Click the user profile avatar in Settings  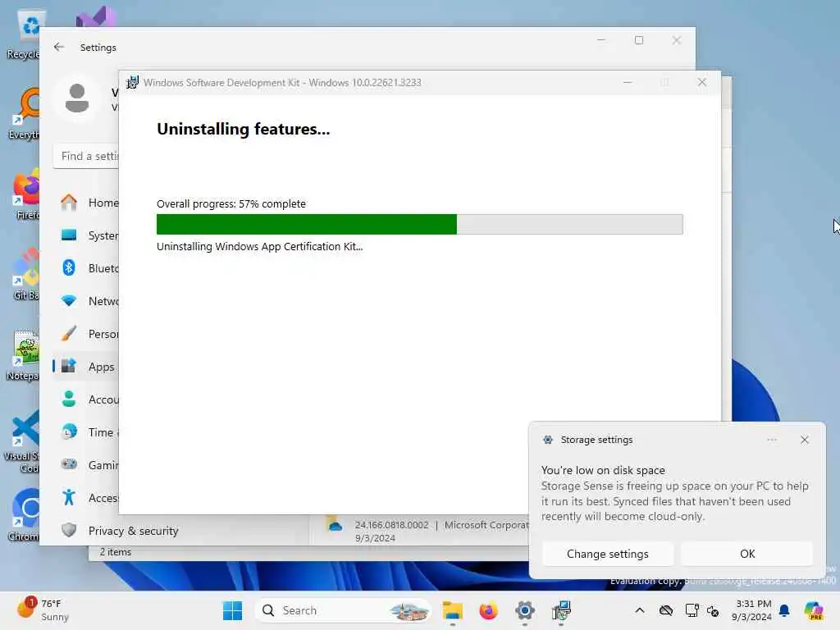point(76,98)
